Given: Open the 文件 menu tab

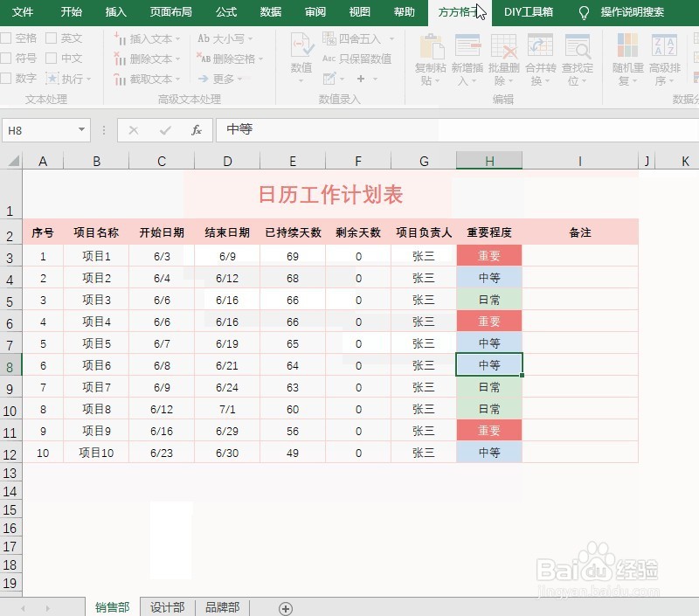Looking at the screenshot, I should coord(23,12).
